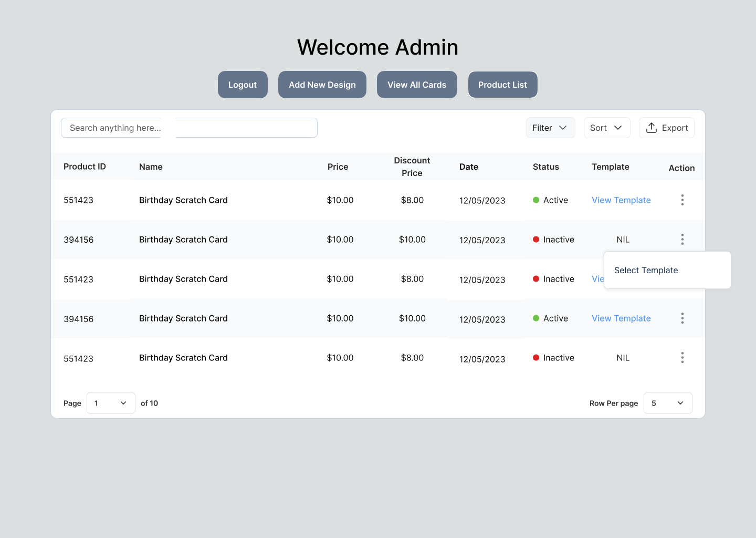The image size is (756, 538).
Task: Click the Export upload icon
Action: 652,128
